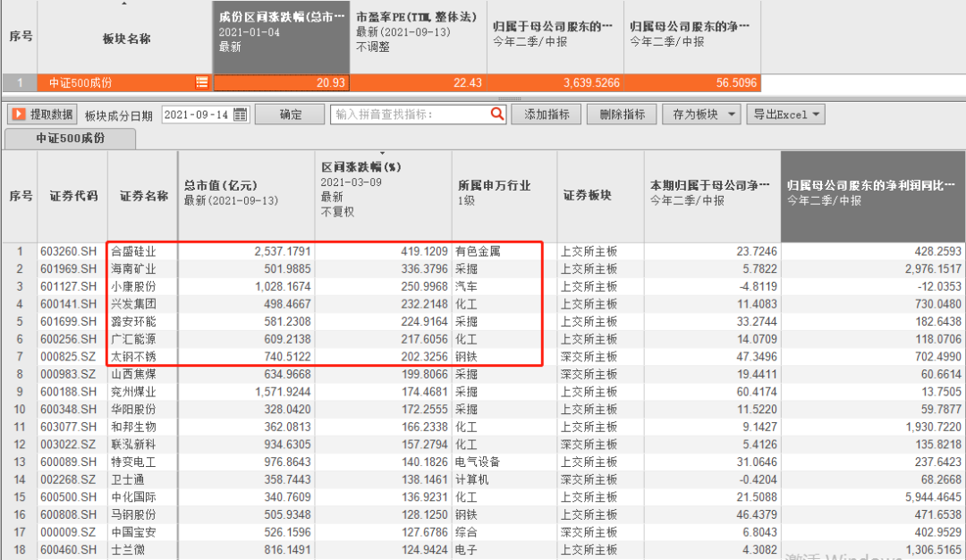Select 和邦生物 stock name
The width and height of the screenshot is (966, 560).
point(133,427)
